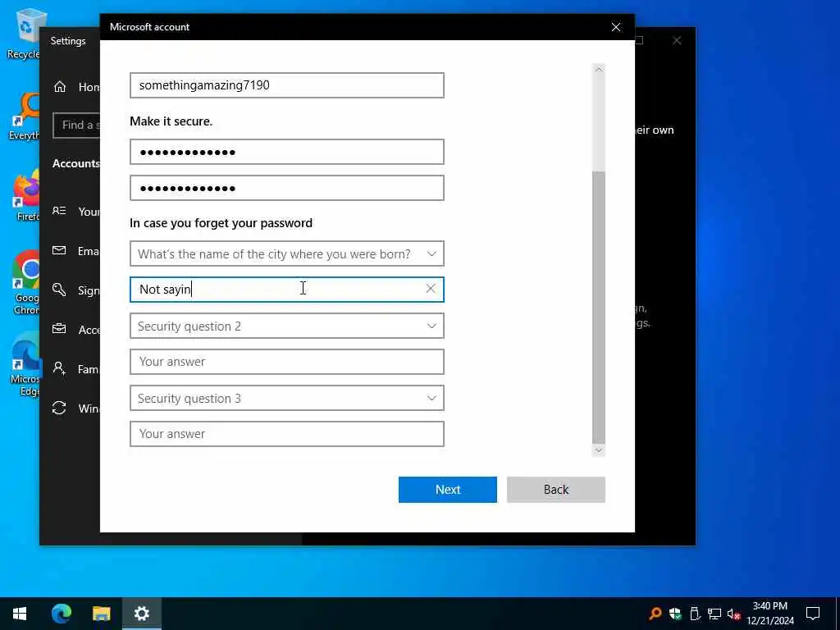Select the Google Chrome desktop shortcut
840x630 pixels.
[25, 282]
